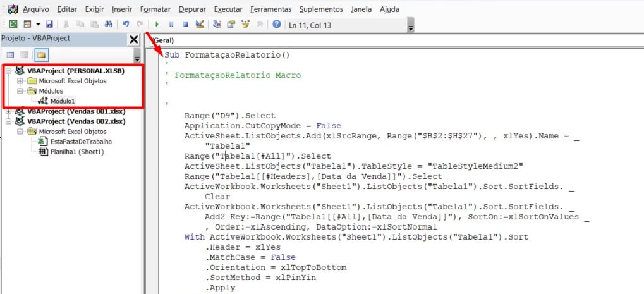
Task: Select VBAProject (Vendas 002.xlsx)
Action: (76, 121)
